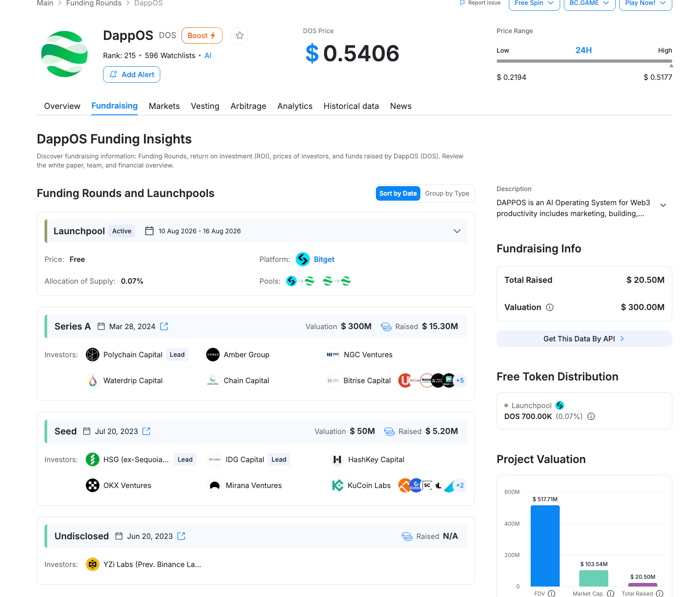The width and height of the screenshot is (700, 597).
Task: Click the AI category tag
Action: pos(208,55)
